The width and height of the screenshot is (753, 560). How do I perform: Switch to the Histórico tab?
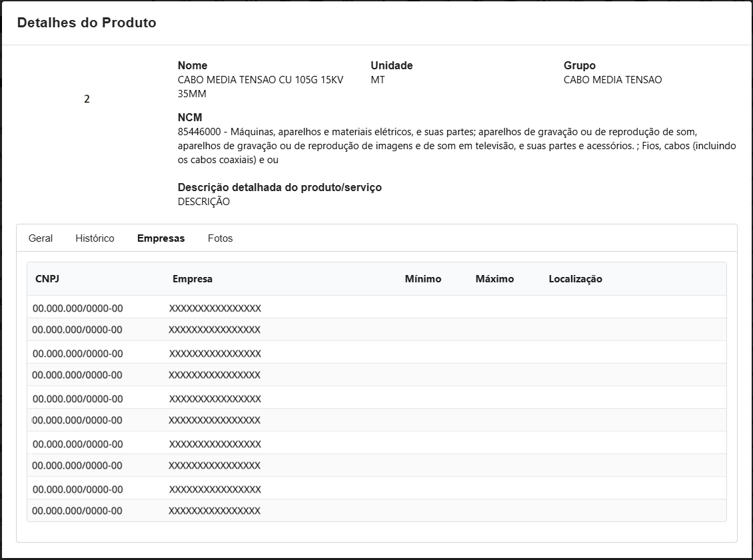(95, 238)
